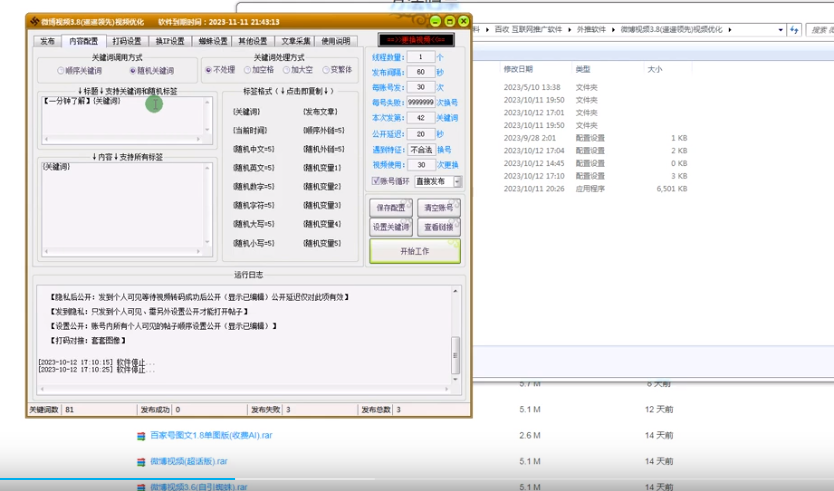Click the 发布间隔 input field
This screenshot has width=834, height=491.
point(421,72)
